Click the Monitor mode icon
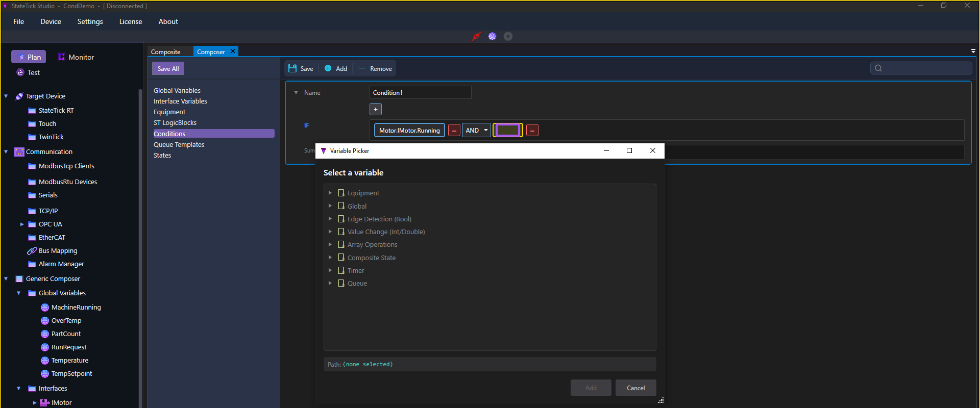The image size is (980, 408). pos(61,57)
